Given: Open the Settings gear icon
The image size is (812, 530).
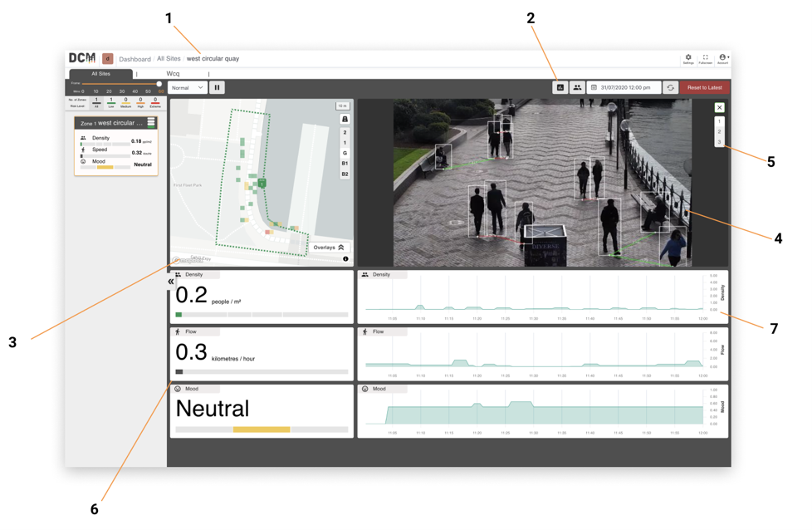Looking at the screenshot, I should 687,57.
